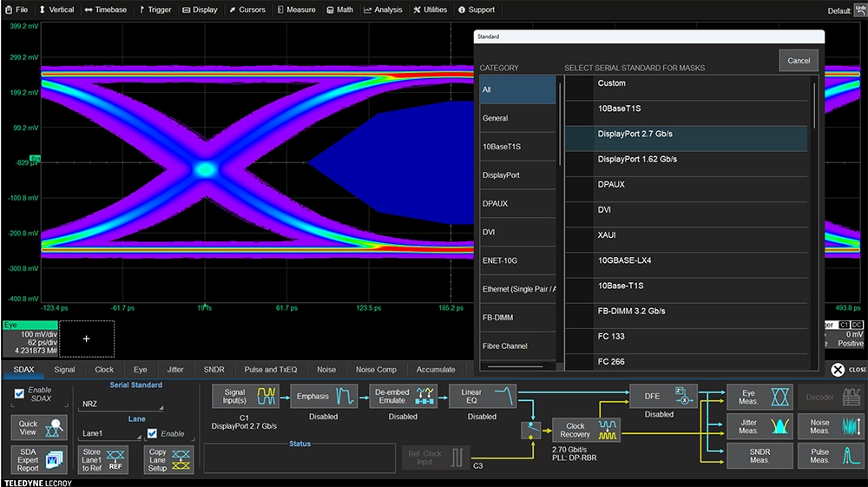The width and height of the screenshot is (868, 487).
Task: Select the General category
Action: pyautogui.click(x=517, y=118)
